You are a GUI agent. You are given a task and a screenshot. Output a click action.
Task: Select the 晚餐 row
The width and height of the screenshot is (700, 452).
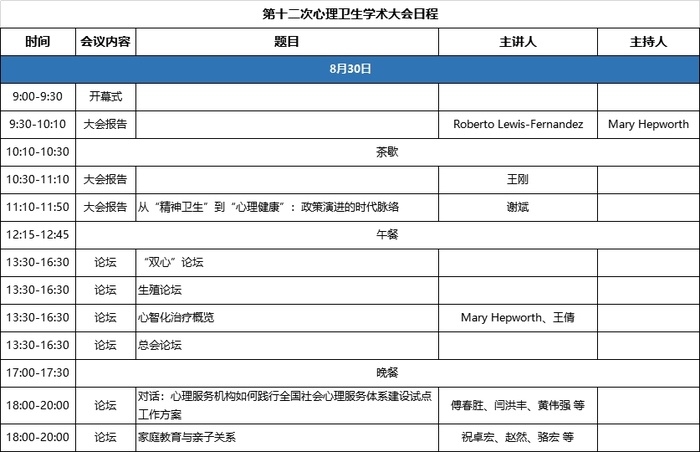point(387,373)
